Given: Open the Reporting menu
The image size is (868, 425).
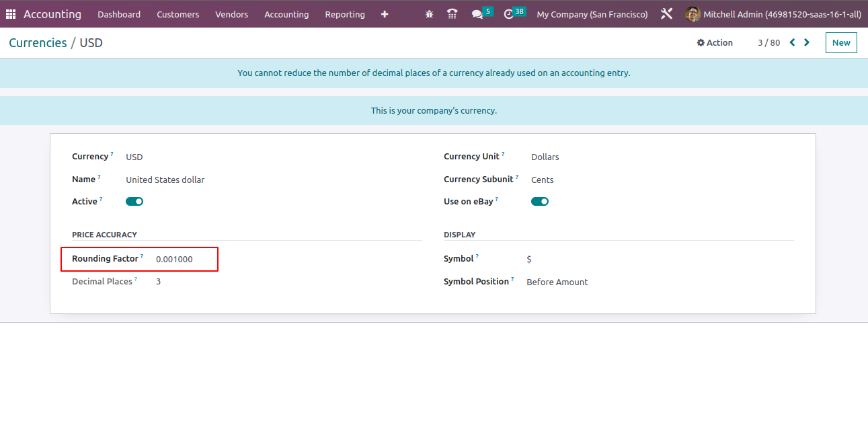Looking at the screenshot, I should 345,14.
